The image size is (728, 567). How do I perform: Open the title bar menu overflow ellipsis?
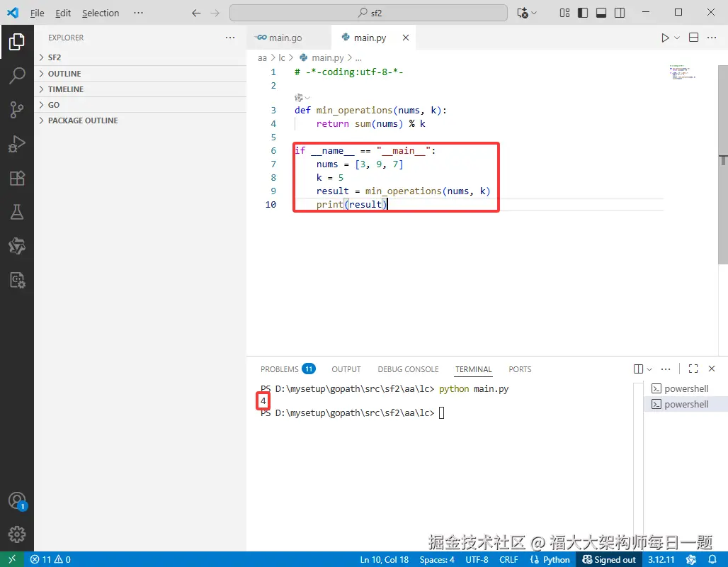click(138, 13)
